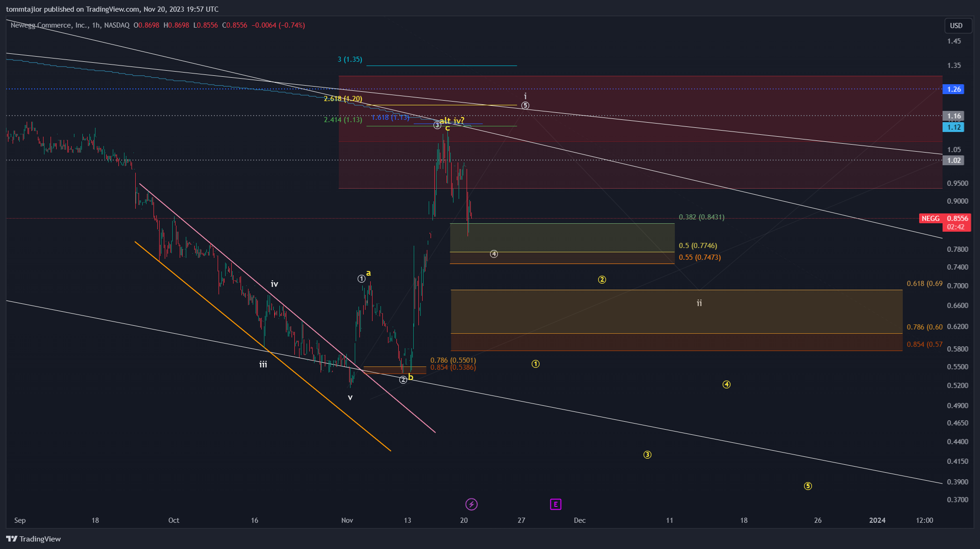Click the 0.55 (0.7473) retracement label
The width and height of the screenshot is (980, 549).
(x=700, y=257)
